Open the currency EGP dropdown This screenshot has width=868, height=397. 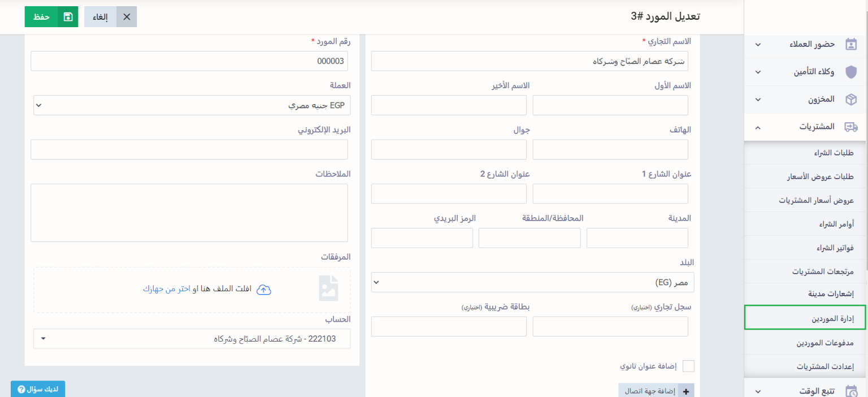click(192, 105)
